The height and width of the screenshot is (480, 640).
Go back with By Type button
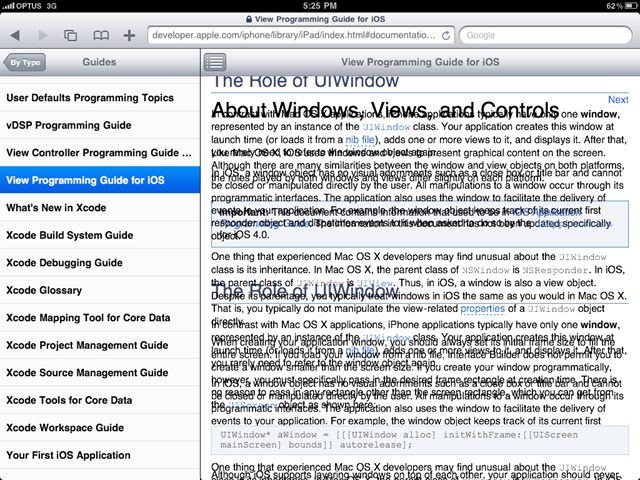(x=24, y=62)
